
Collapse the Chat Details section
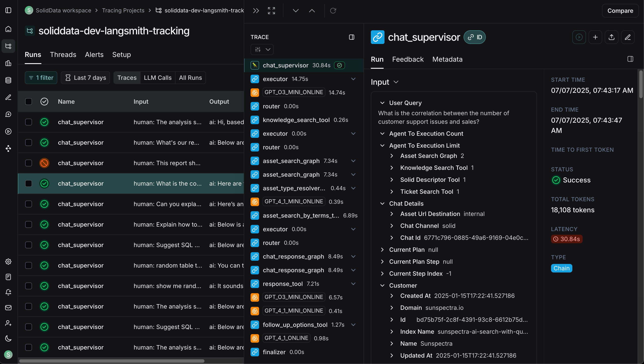pyautogui.click(x=382, y=204)
